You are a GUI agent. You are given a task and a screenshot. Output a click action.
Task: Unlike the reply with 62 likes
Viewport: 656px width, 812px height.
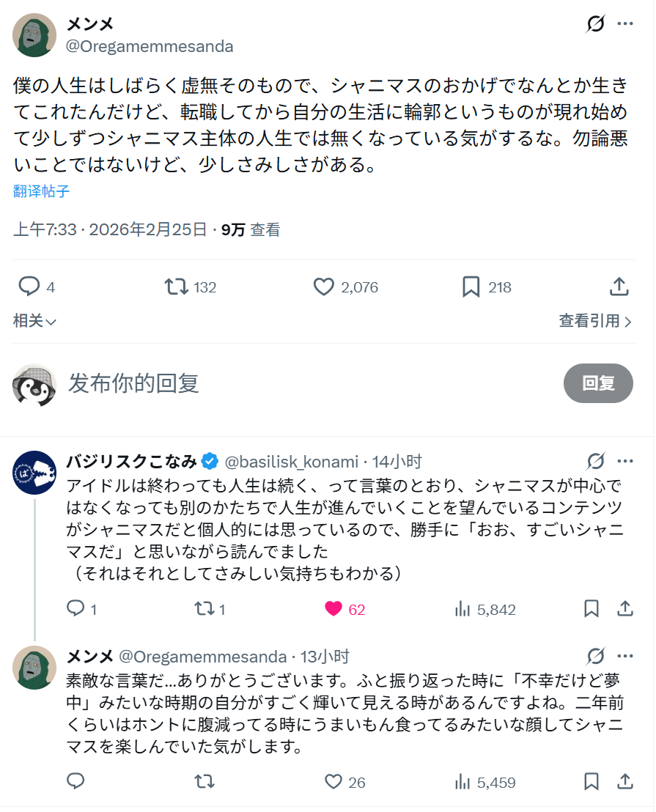333,609
